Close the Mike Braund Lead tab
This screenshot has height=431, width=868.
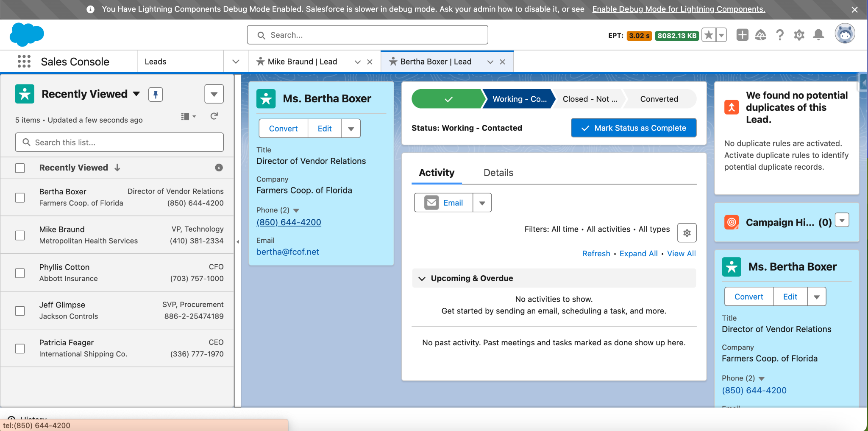tap(370, 62)
